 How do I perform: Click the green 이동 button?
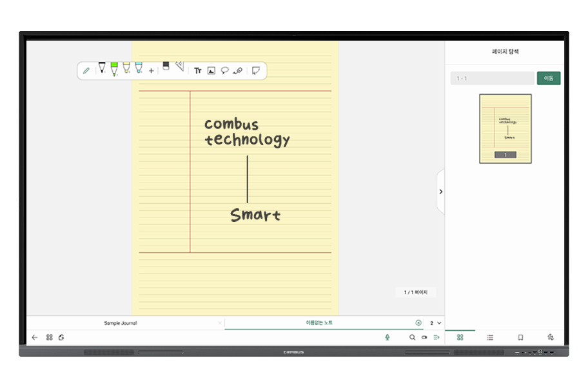(x=549, y=78)
